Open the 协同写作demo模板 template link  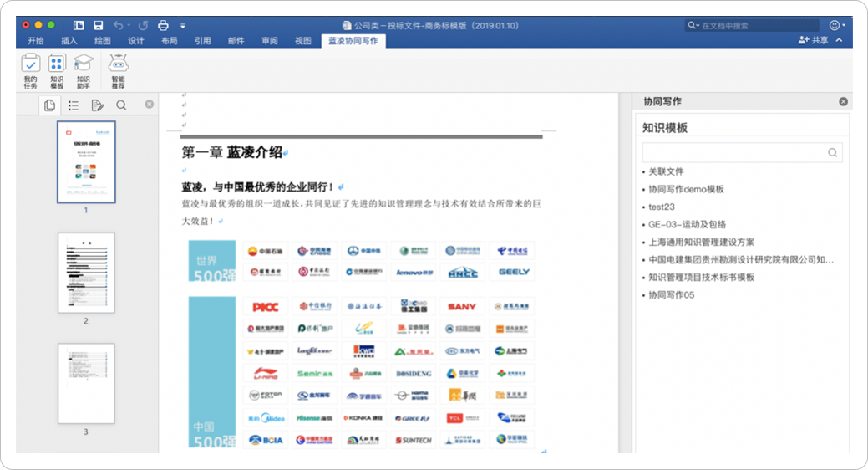click(686, 189)
